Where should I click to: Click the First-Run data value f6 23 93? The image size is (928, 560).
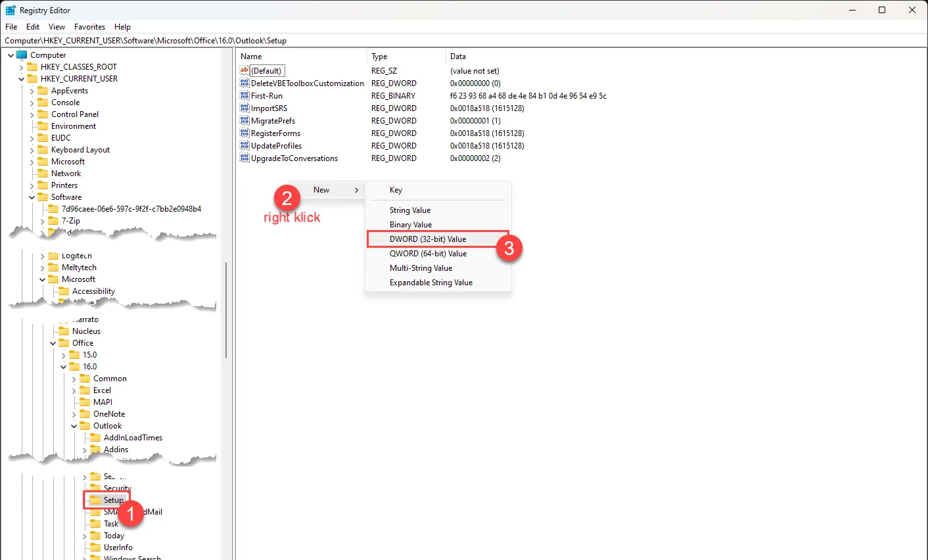click(x=528, y=96)
